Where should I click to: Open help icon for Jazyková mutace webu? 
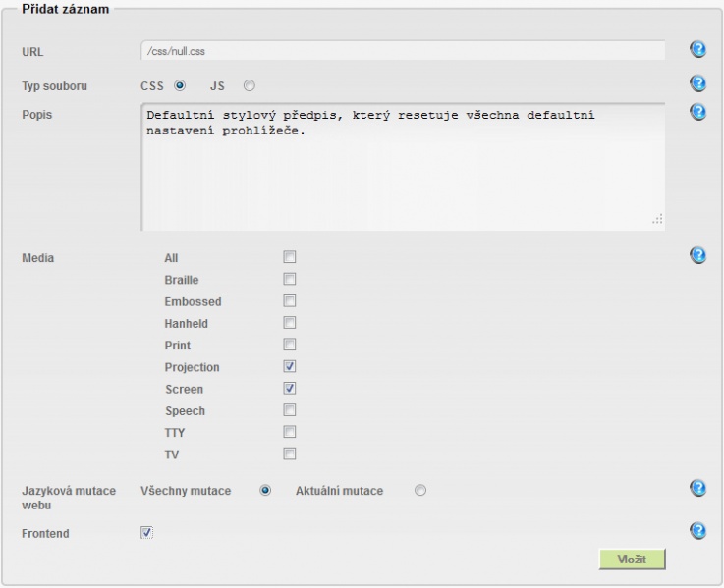tap(697, 488)
